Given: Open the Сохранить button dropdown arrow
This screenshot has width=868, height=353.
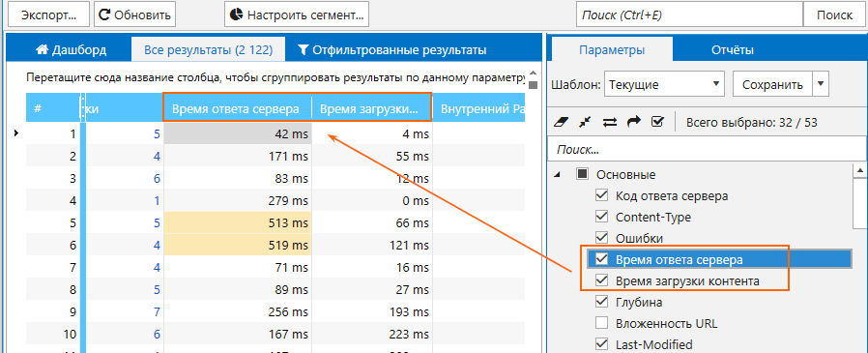Looking at the screenshot, I should (821, 85).
